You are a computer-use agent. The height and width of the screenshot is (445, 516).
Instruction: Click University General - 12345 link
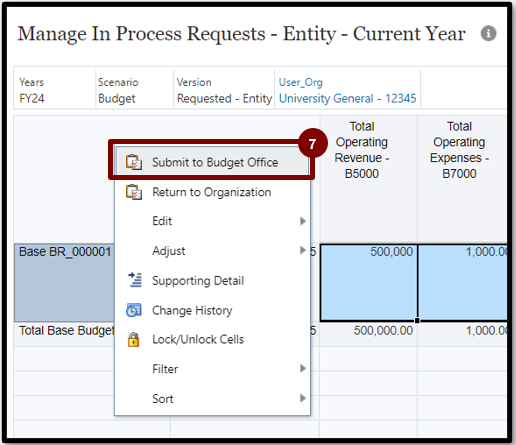[348, 98]
